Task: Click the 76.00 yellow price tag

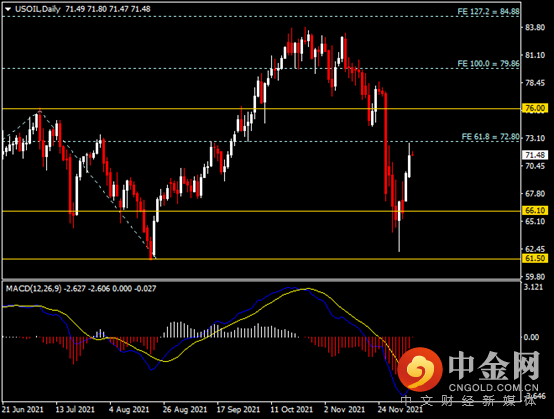Action: [x=535, y=108]
